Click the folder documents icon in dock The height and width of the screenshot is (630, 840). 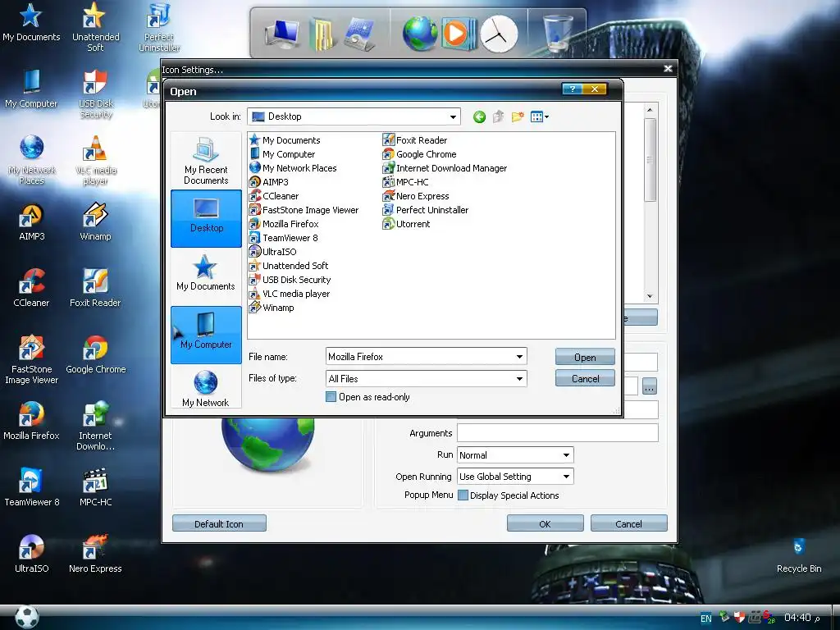click(322, 34)
